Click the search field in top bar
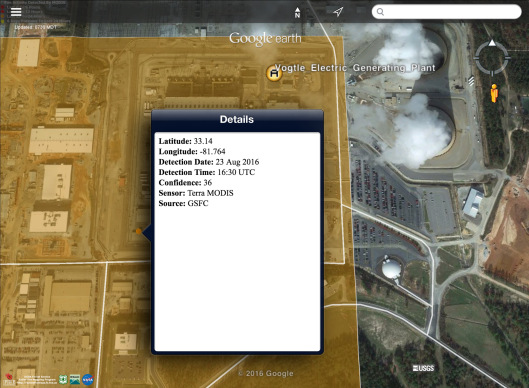 (446, 12)
